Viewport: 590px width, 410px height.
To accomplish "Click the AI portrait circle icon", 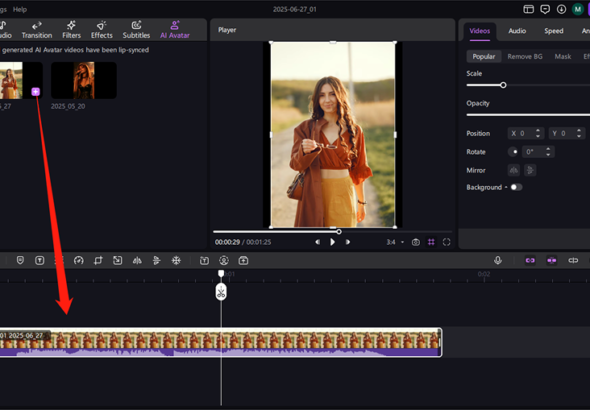I will tap(224, 260).
